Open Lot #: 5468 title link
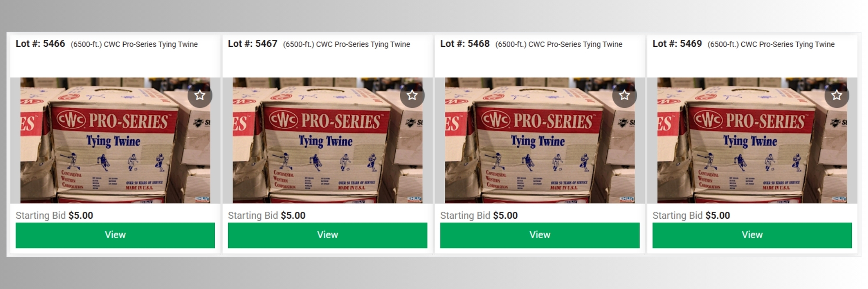Viewport: 868px width, 289px height. click(x=465, y=44)
